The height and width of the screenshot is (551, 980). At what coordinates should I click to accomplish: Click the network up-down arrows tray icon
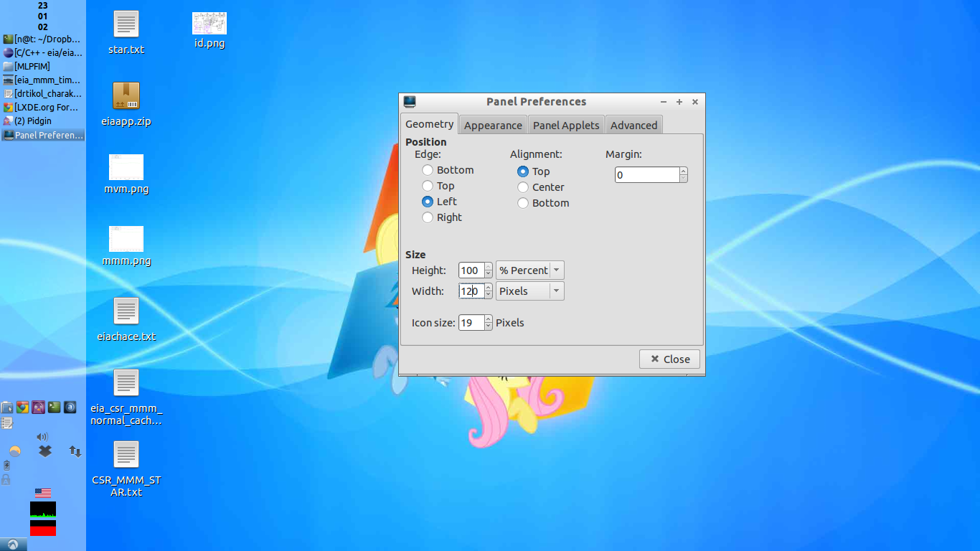[x=75, y=451]
